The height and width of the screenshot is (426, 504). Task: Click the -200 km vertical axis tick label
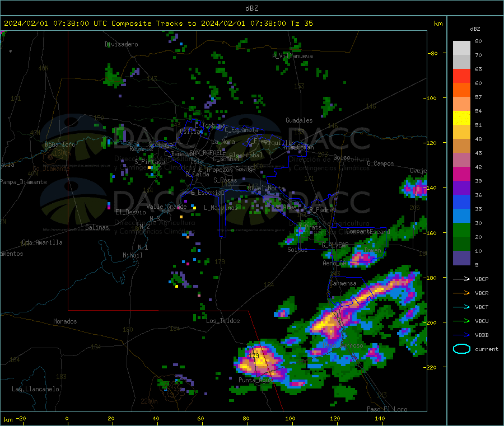click(x=431, y=322)
